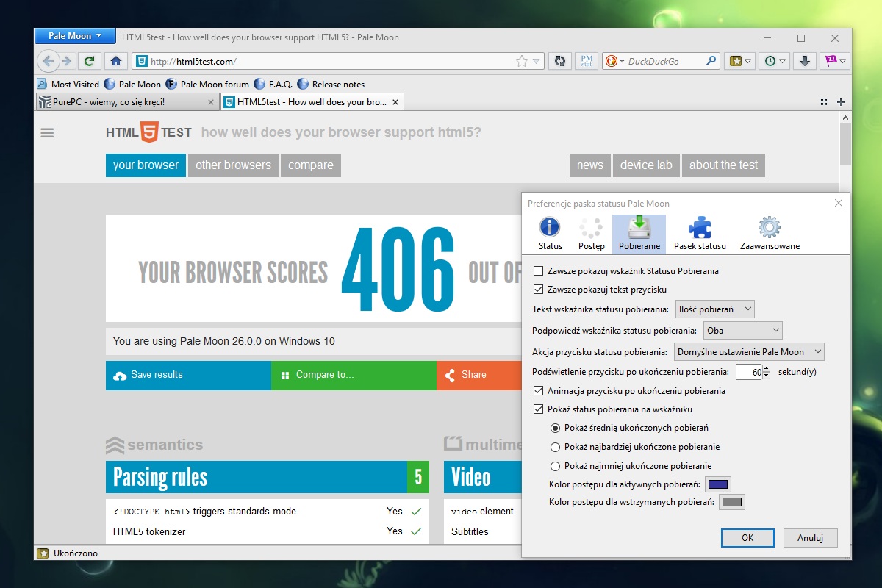
Task: Select Pokaż najbardziej ukończone pobieranie radio
Action: point(556,447)
